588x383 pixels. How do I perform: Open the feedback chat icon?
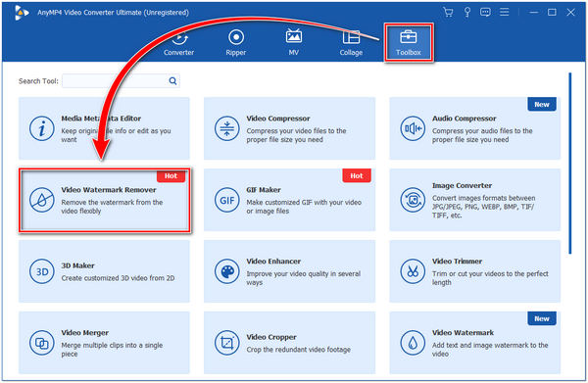tap(485, 12)
